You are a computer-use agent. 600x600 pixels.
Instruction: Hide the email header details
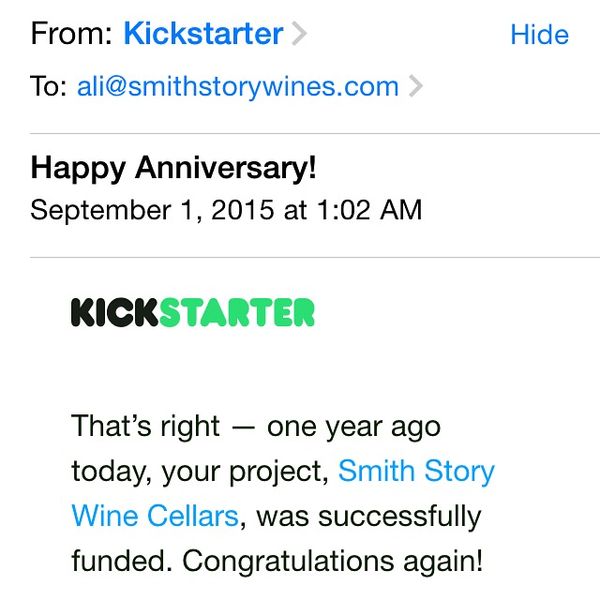(x=540, y=34)
